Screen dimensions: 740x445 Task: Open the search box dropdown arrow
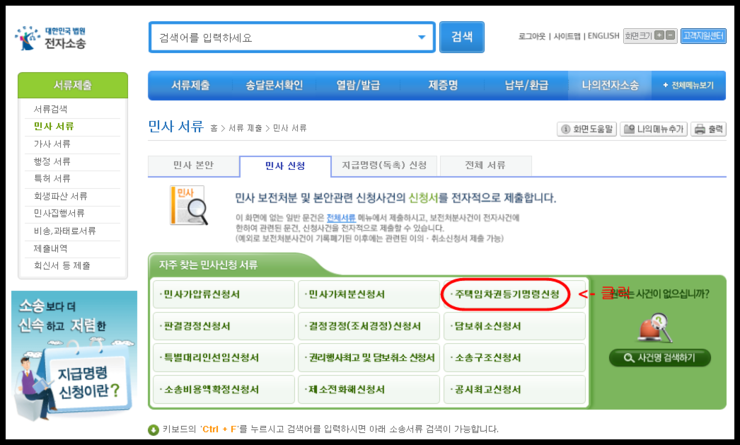point(421,37)
